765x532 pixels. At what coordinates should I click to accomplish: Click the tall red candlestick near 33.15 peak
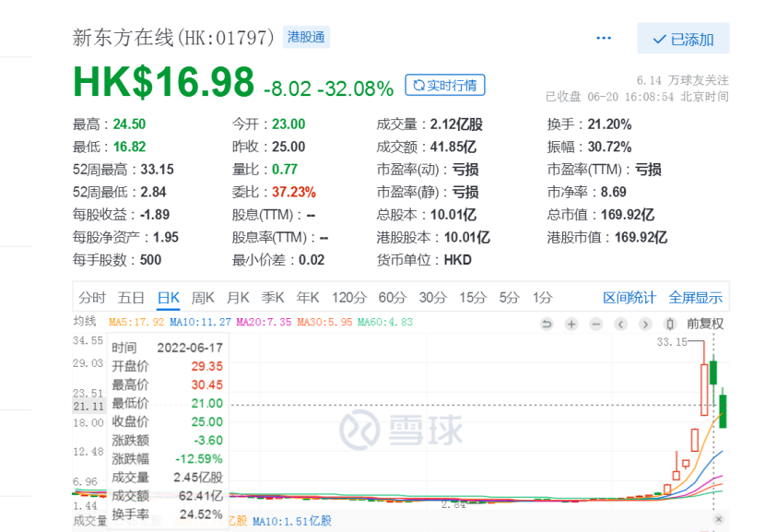point(704,389)
